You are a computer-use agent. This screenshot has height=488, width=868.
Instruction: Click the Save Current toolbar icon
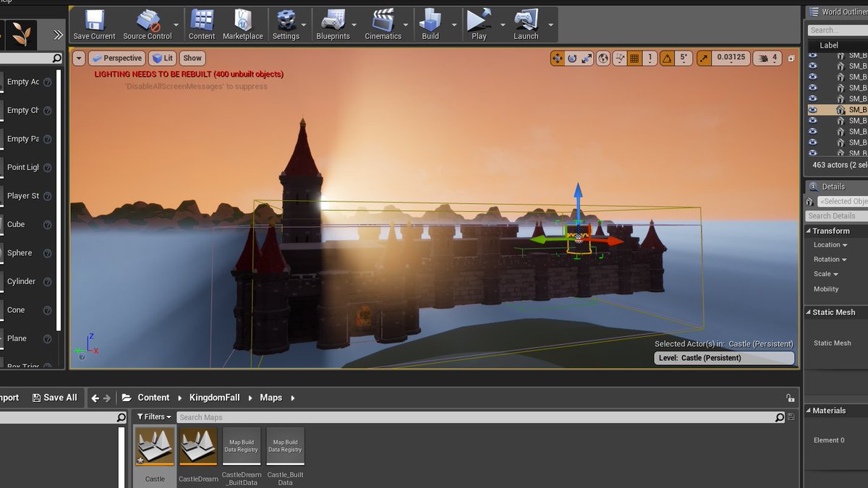point(94,20)
